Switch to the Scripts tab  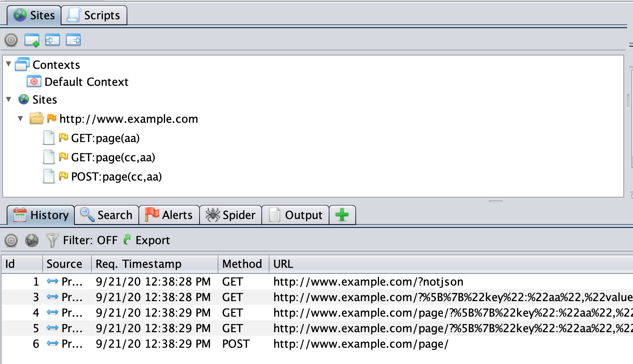(x=101, y=15)
